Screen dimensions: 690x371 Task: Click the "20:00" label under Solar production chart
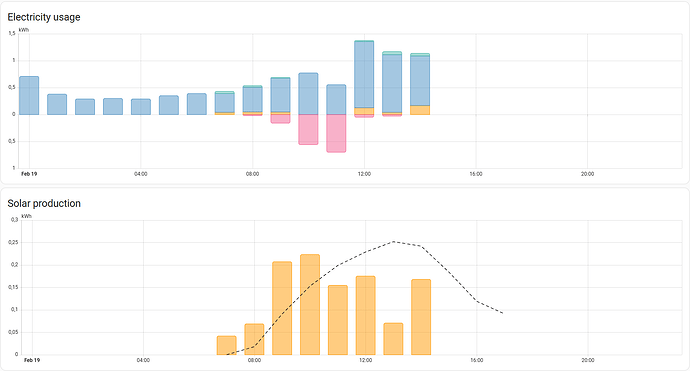(587, 360)
